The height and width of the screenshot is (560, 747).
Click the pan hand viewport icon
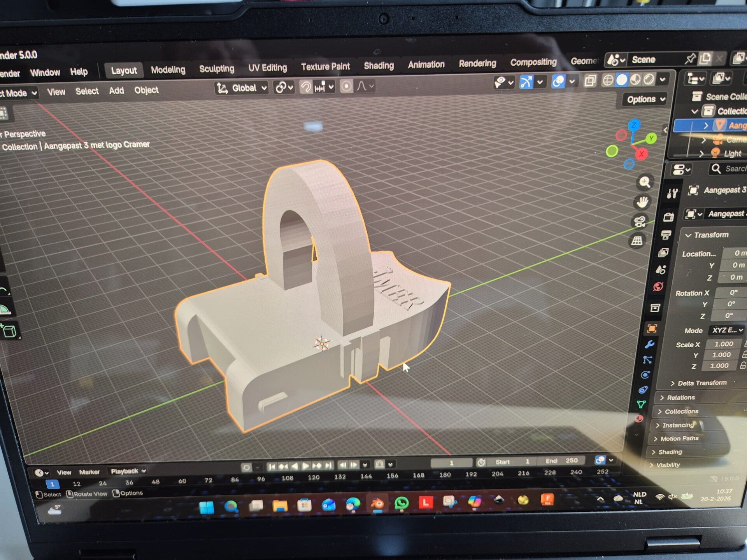tap(642, 202)
